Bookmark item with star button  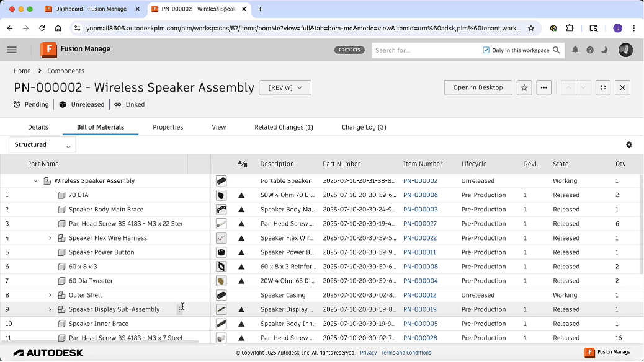click(x=524, y=87)
